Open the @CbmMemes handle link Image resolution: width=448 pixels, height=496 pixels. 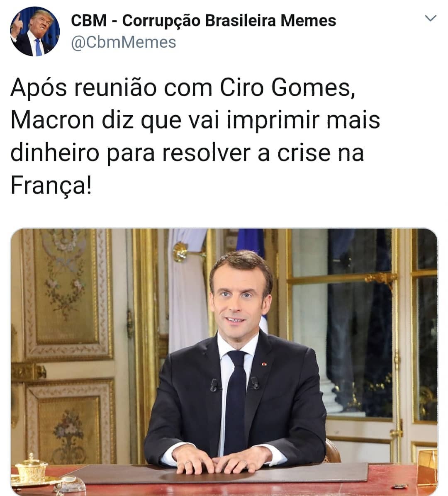pyautogui.click(x=123, y=42)
